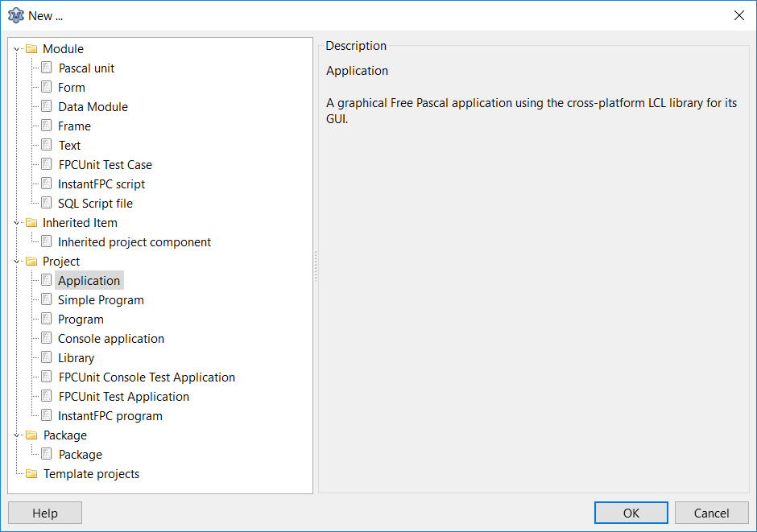This screenshot has width=757, height=532.
Task: Click the Form item's document icon
Action: click(x=47, y=88)
